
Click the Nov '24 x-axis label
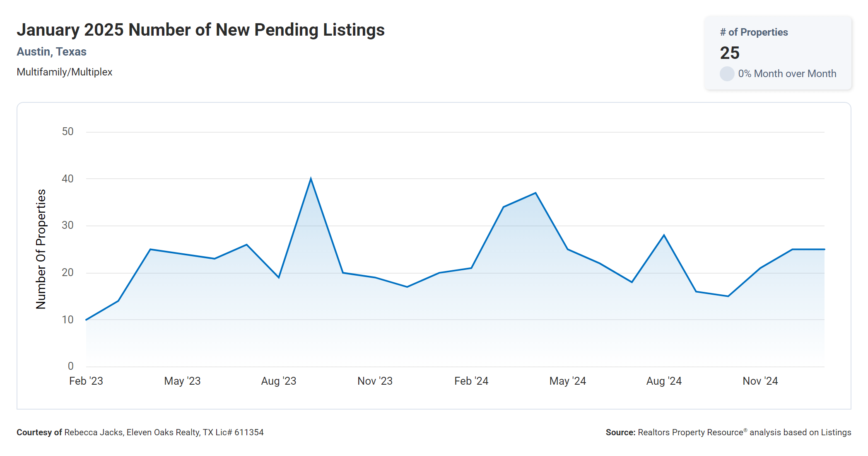pyautogui.click(x=760, y=381)
